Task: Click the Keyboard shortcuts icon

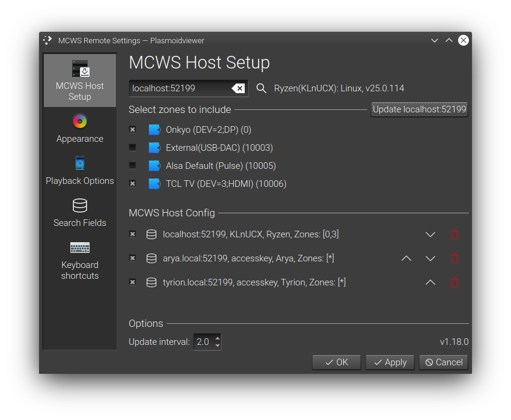Action: tap(79, 247)
